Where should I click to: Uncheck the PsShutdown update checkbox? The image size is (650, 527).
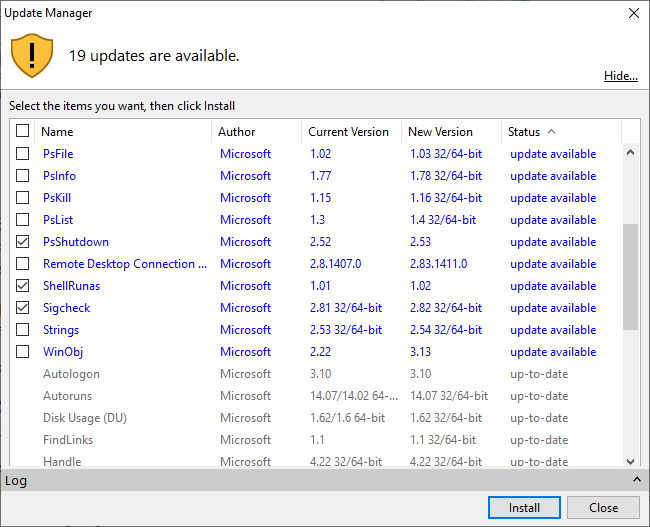pos(22,241)
